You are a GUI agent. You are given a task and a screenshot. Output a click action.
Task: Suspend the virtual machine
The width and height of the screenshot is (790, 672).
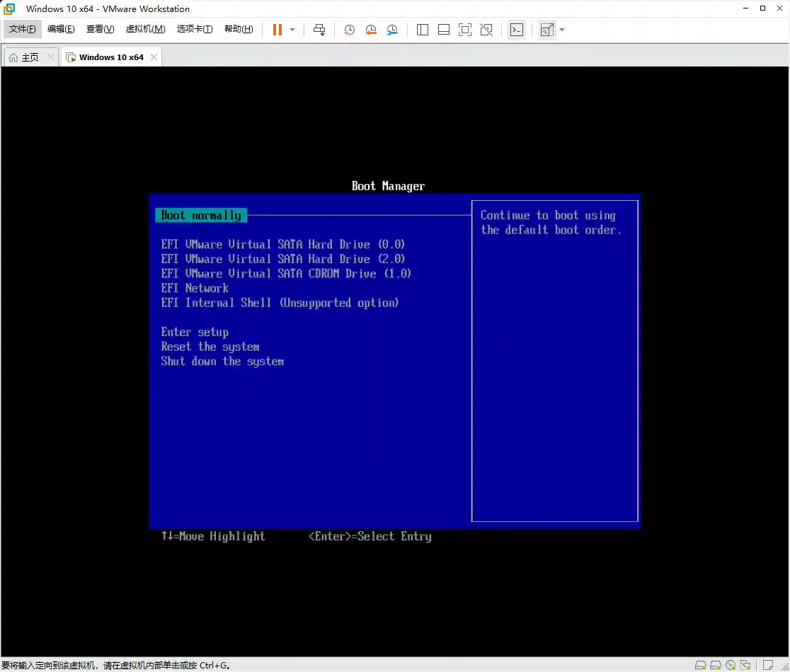tap(276, 29)
